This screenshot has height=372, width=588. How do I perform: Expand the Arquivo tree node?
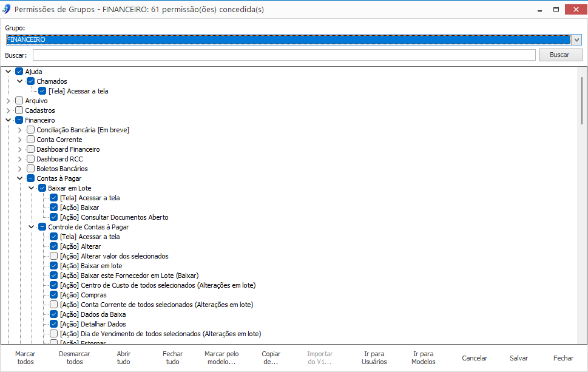[x=8, y=101]
